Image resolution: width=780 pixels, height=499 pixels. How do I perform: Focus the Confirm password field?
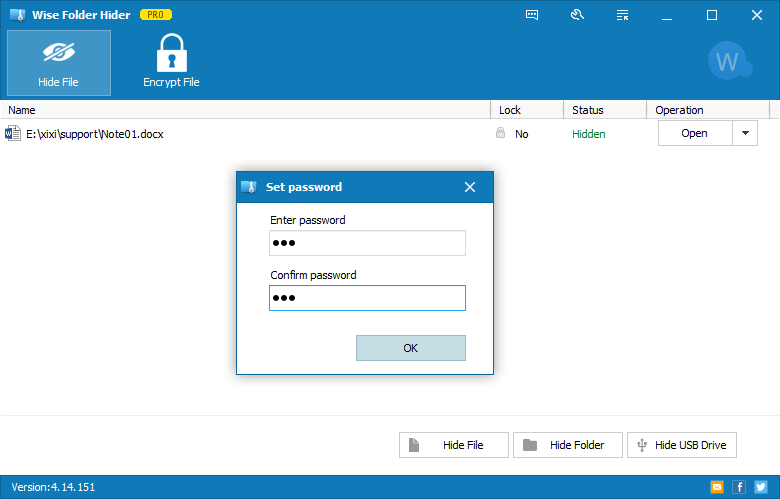367,298
